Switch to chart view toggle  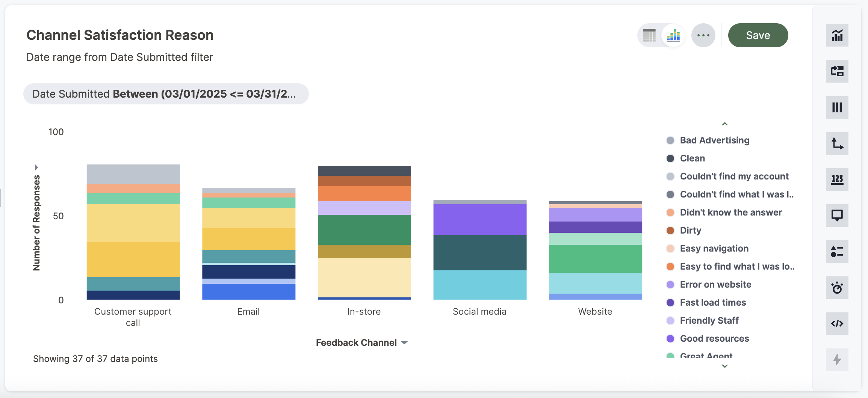[x=673, y=36]
